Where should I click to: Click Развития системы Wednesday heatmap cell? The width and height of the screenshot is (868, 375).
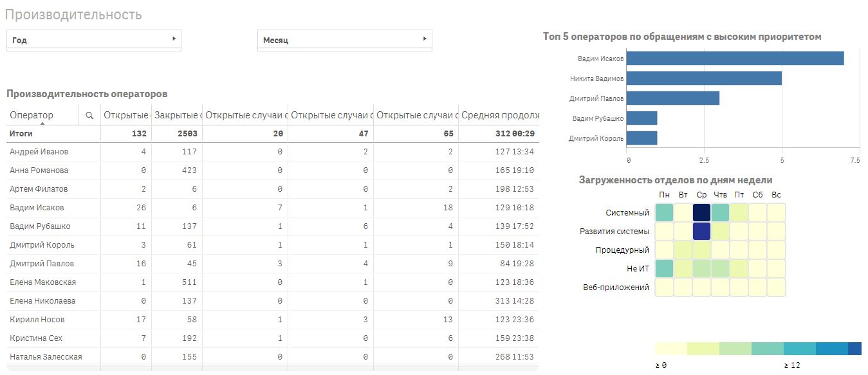[701, 231]
